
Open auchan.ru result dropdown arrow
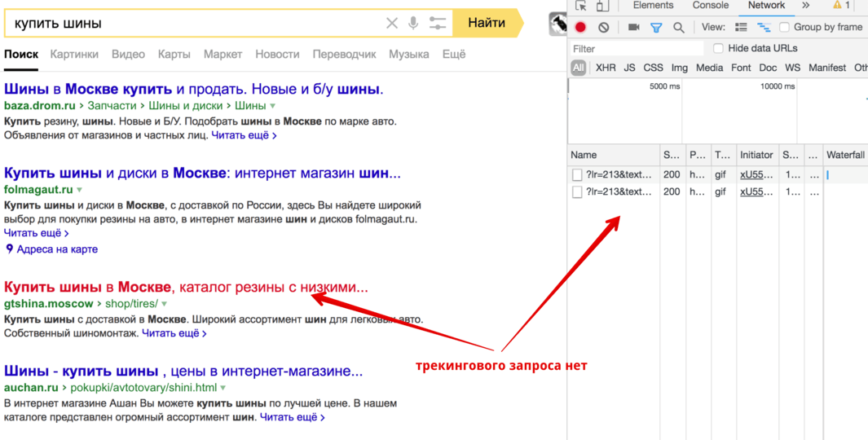[x=223, y=388]
